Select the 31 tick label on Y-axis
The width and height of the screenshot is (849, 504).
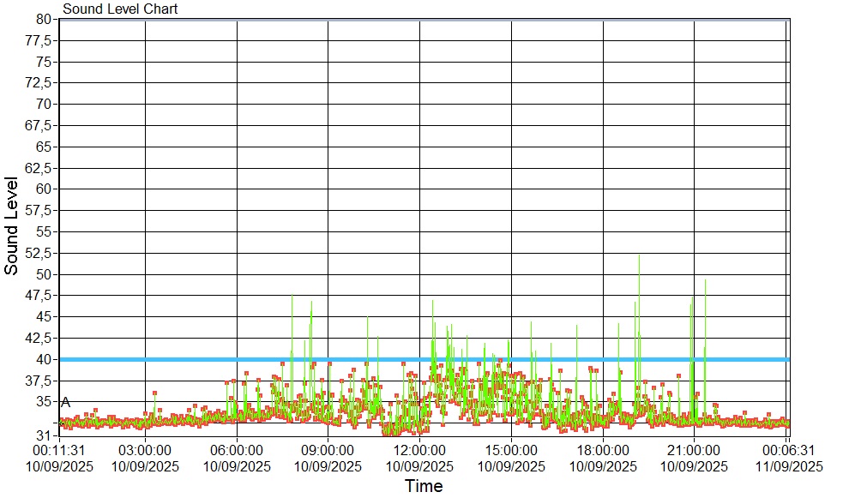(45, 435)
